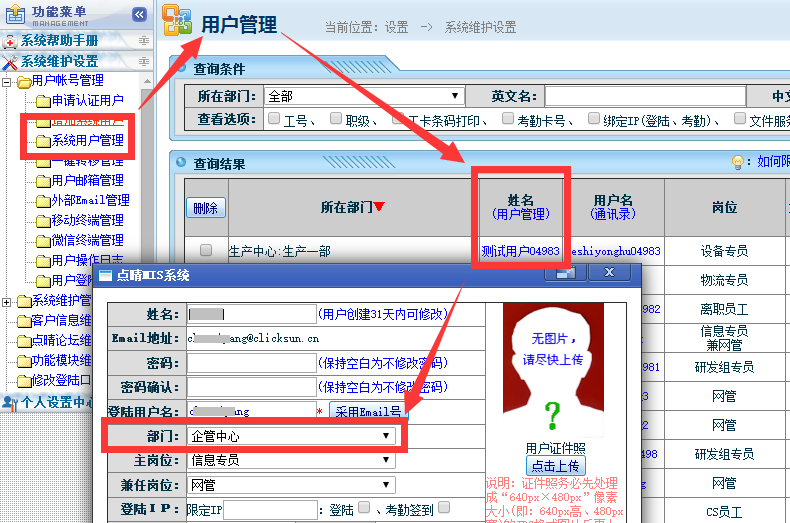
Task: Collapse the function menu sidebar arrow icon
Action: pos(139,14)
